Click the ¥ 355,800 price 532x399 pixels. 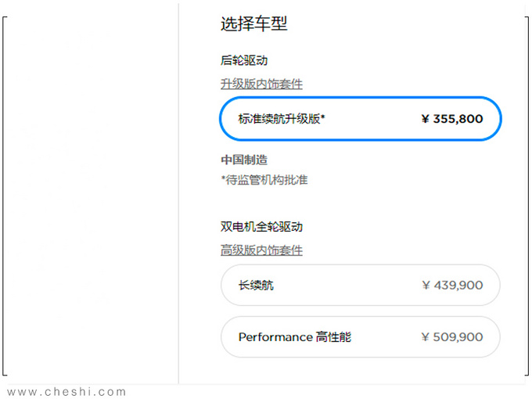[451, 119]
